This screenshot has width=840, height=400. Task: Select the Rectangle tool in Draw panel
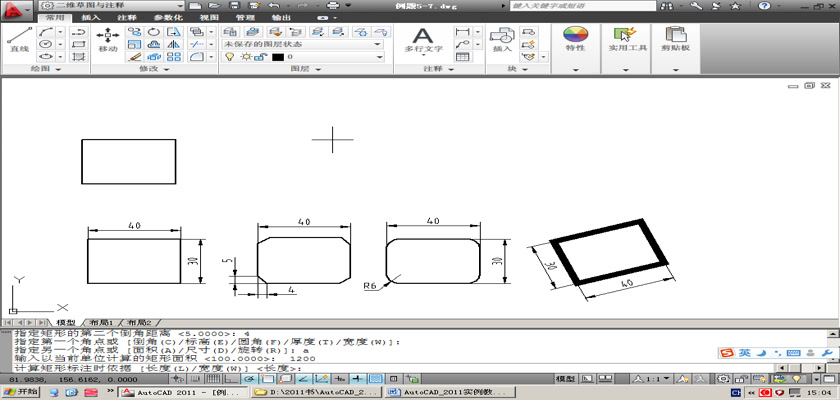pyautogui.click(x=79, y=44)
